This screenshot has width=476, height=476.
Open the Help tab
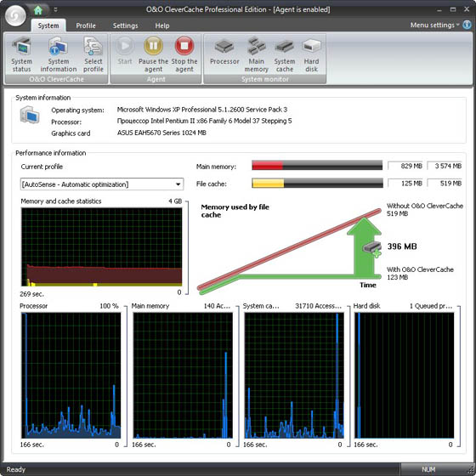click(162, 25)
